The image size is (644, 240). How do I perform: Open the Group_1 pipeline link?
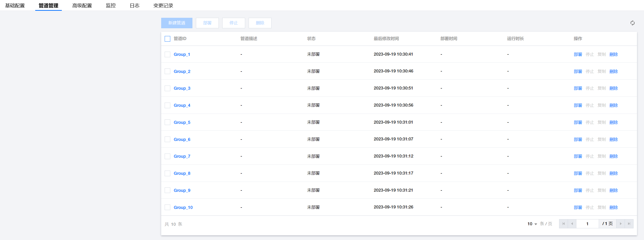pos(182,54)
